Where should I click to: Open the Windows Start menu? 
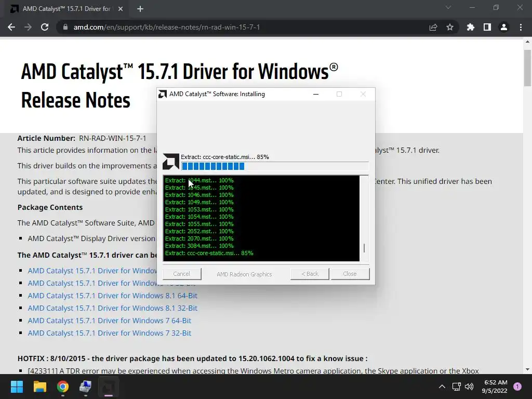pos(17,387)
